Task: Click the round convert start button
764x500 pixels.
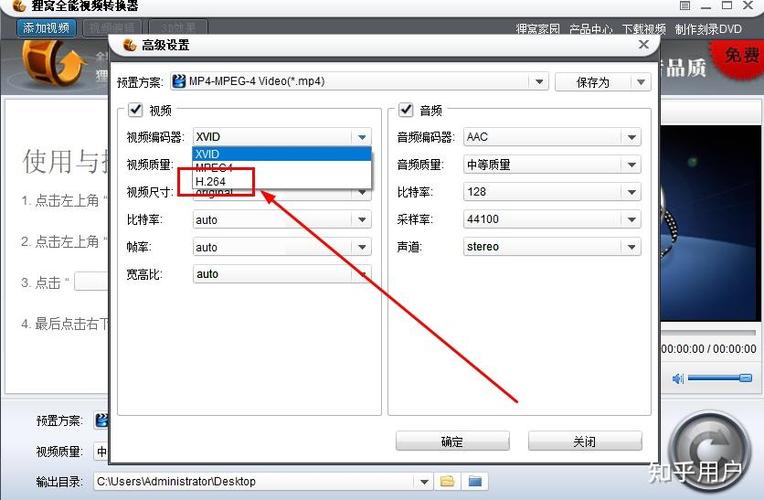Action: tap(709, 451)
